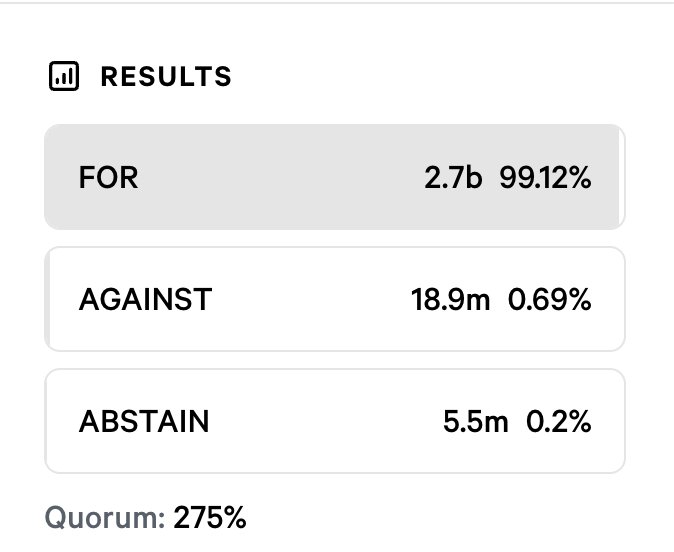Click the AGAINST option label
This screenshot has width=674, height=552.
pos(145,299)
